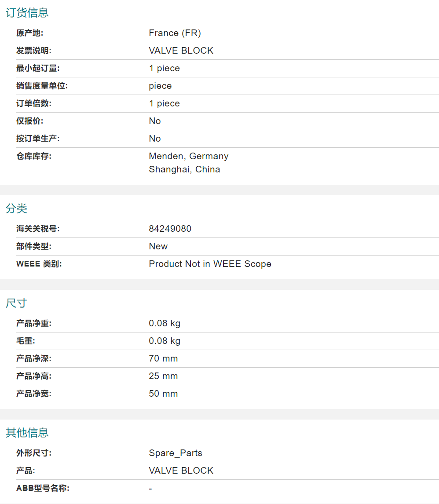Click the 订货信息 section heading
This screenshot has height=504, width=439.
[x=27, y=13]
